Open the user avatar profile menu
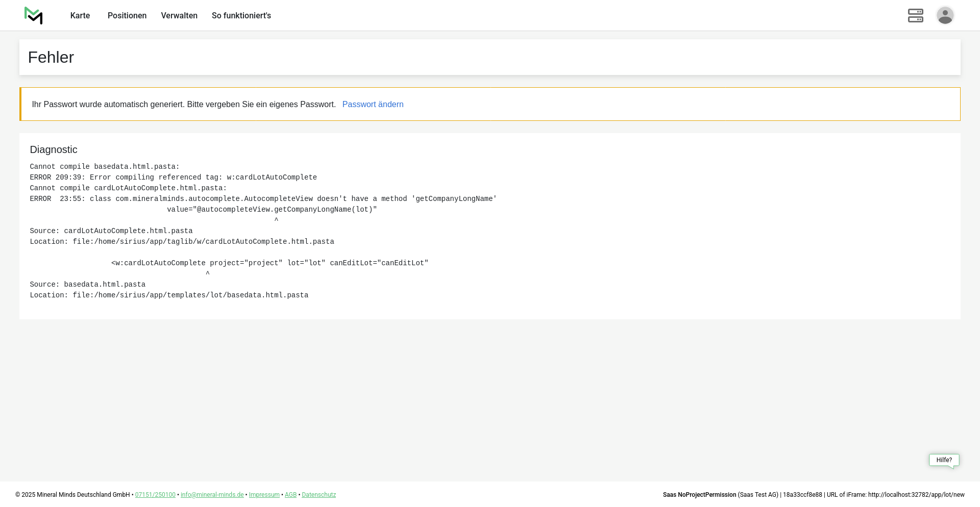The height and width of the screenshot is (507, 980). [x=945, y=16]
